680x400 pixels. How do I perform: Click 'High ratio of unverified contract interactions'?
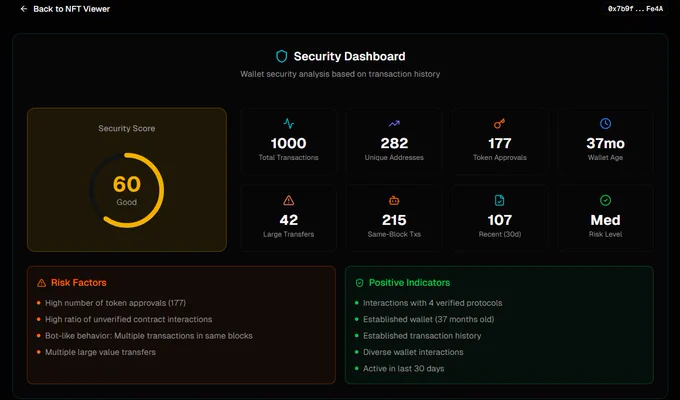(x=129, y=319)
